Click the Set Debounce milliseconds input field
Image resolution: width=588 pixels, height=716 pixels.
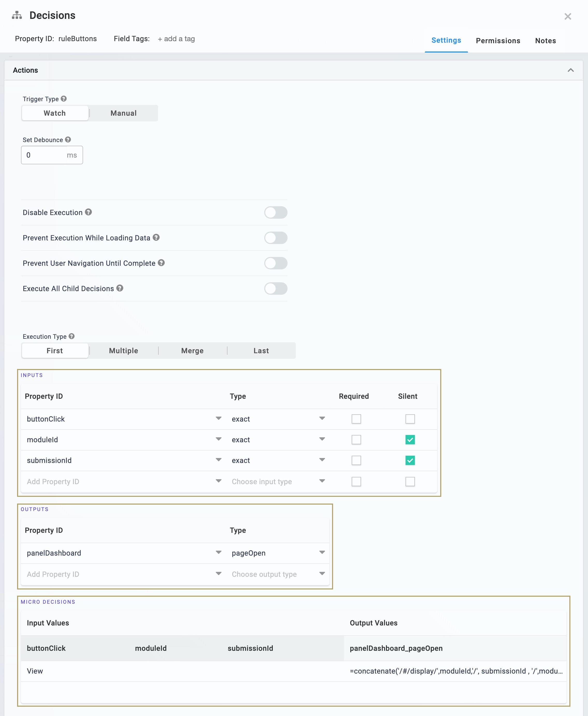point(52,155)
